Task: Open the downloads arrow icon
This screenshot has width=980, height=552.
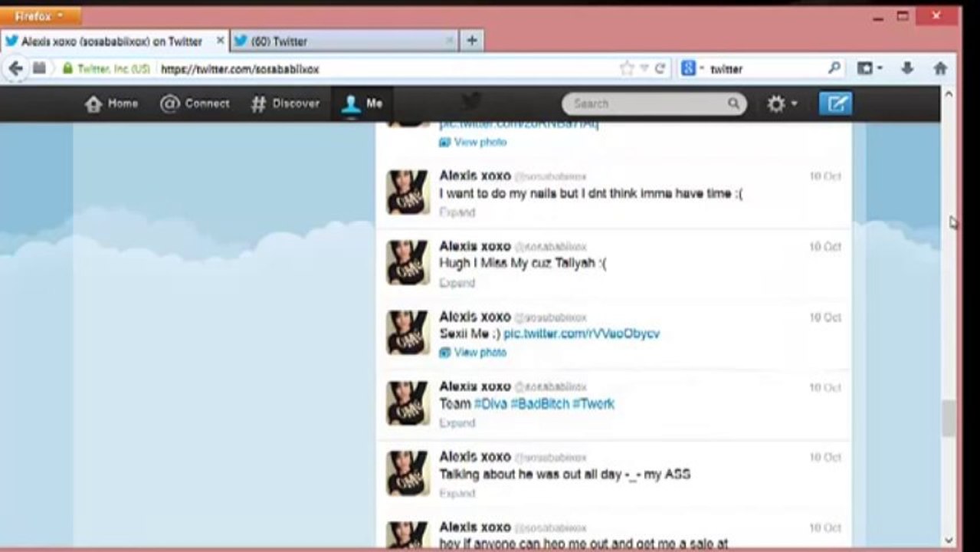Action: 907,68
